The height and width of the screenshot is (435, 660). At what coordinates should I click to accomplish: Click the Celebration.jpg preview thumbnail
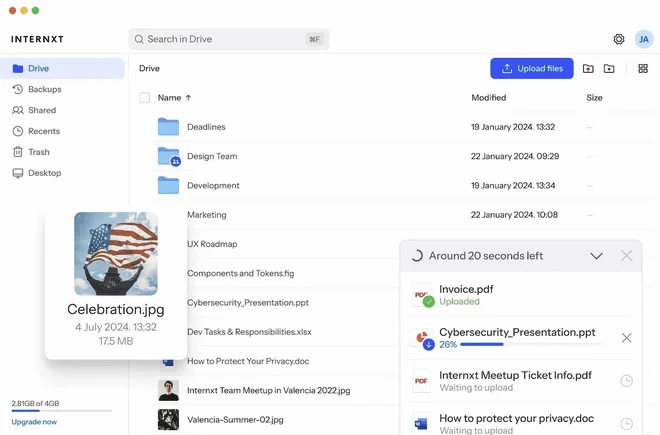116,254
